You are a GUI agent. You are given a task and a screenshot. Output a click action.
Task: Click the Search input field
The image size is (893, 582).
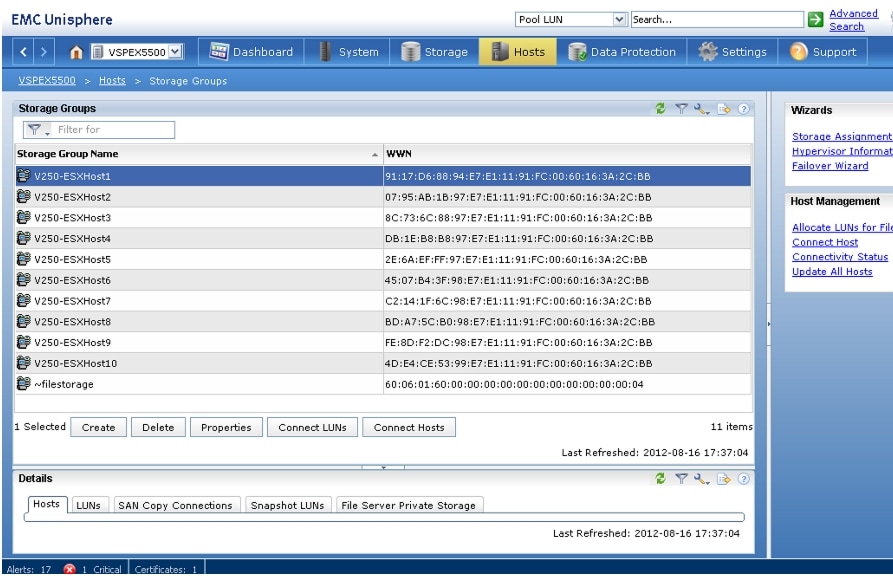[x=717, y=19]
